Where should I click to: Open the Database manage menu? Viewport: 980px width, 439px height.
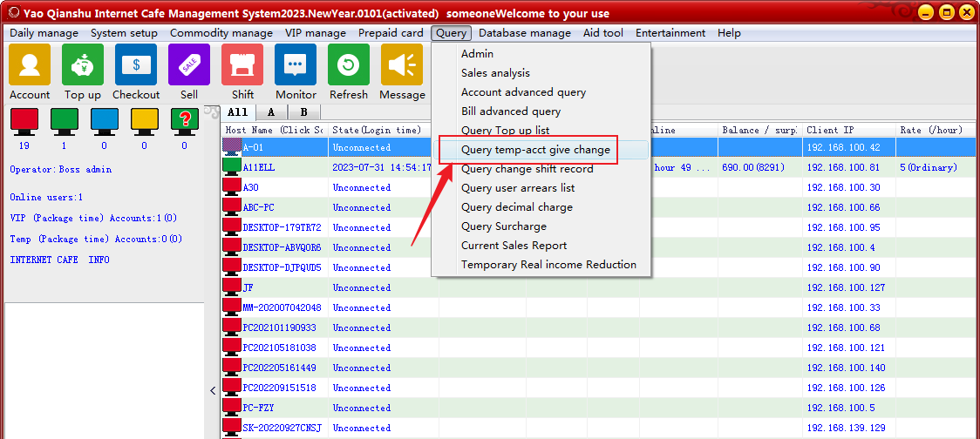(x=524, y=33)
